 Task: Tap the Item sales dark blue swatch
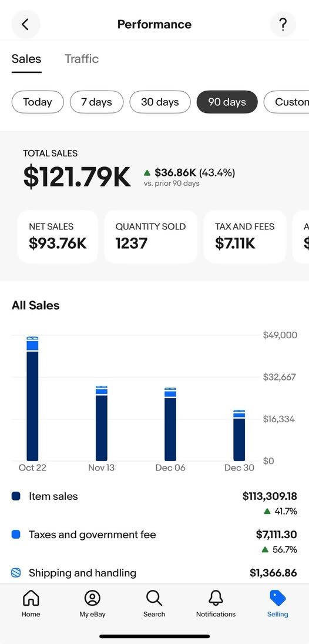(16, 496)
